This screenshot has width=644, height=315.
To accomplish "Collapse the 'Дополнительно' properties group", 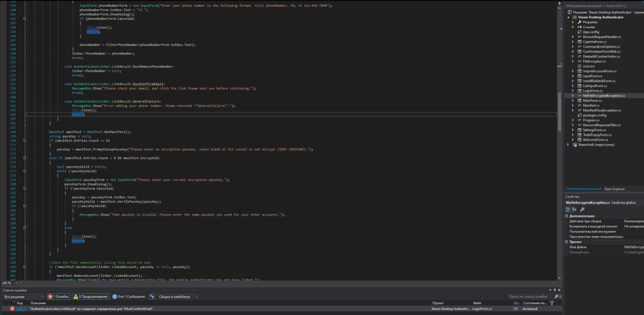I will (567, 216).
